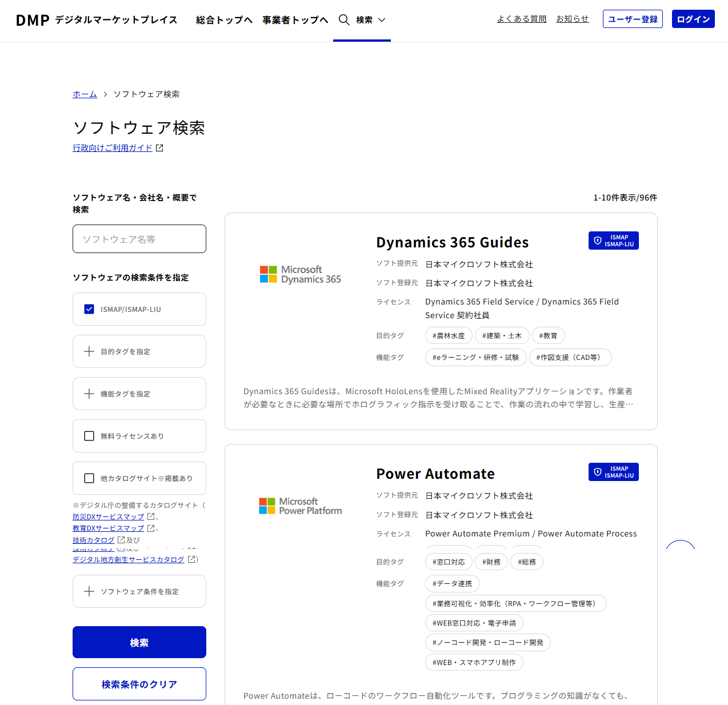Expand the 検索 dropdown chevron
Screen dimensions: 728x705
(x=382, y=20)
